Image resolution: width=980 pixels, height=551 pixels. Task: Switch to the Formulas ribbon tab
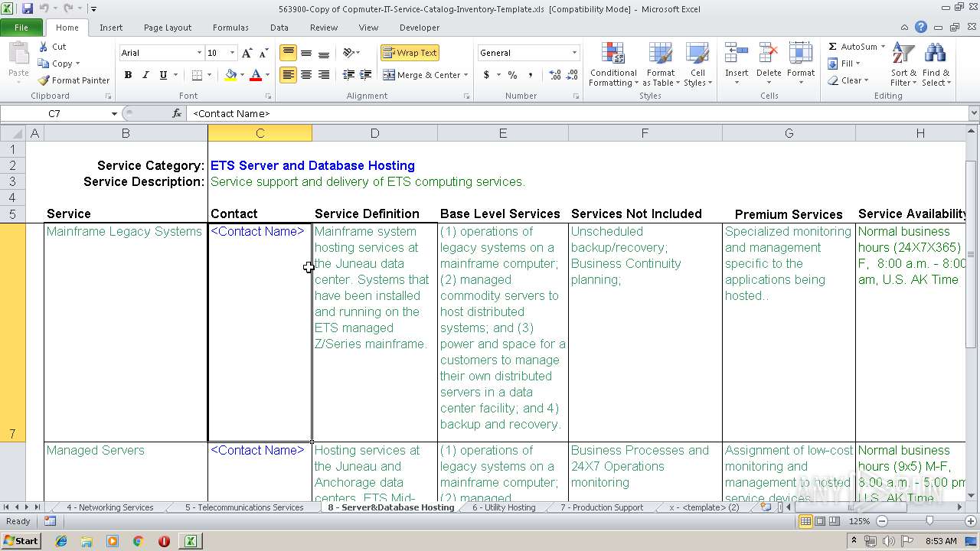coord(230,28)
